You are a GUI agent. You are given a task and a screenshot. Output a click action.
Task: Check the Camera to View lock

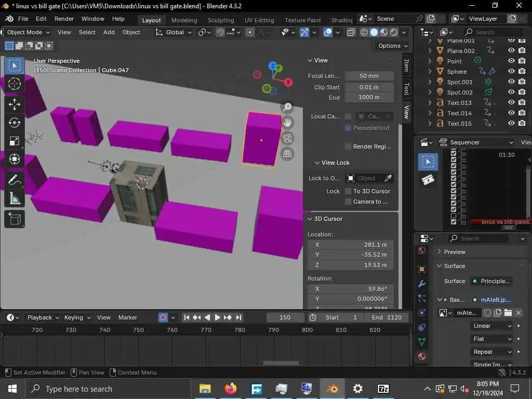pos(348,202)
